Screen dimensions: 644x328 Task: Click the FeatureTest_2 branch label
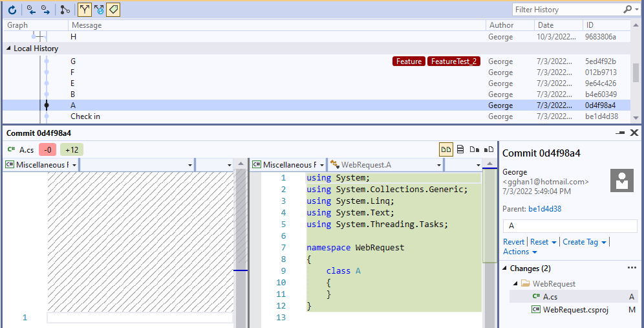point(454,61)
